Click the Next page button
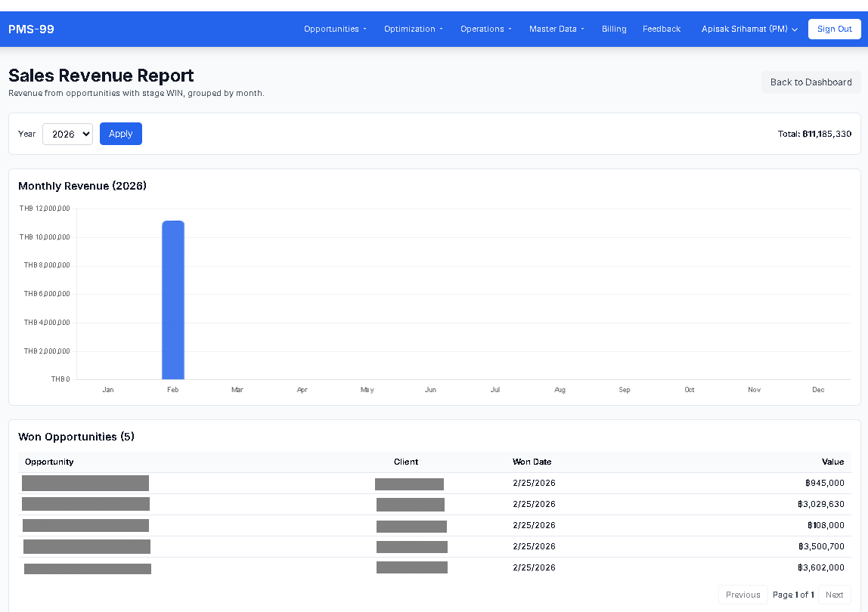 [x=834, y=595]
